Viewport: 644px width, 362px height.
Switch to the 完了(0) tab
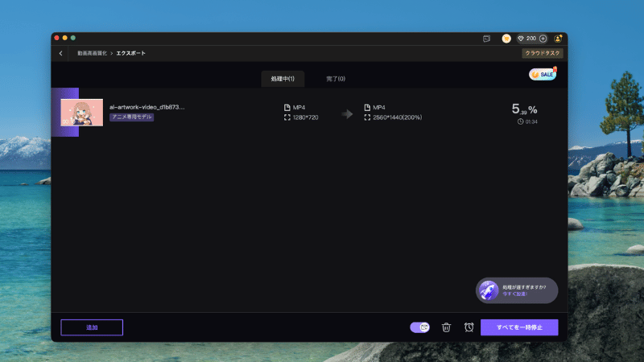tap(336, 79)
